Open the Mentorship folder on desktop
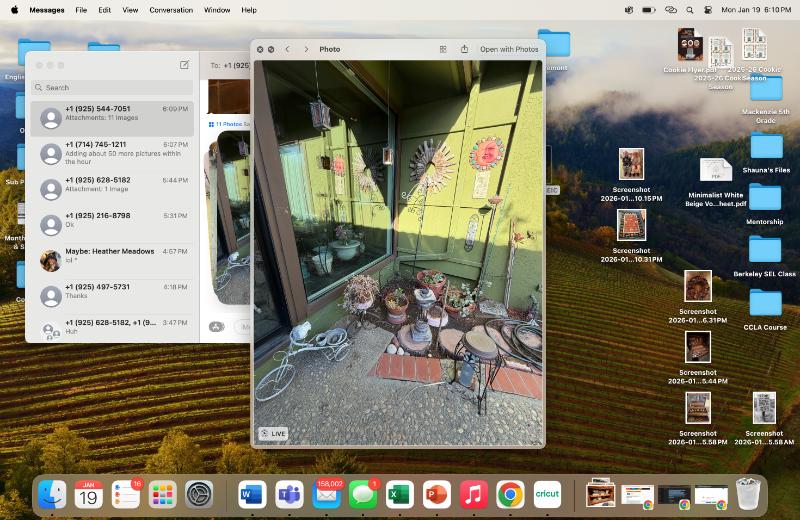This screenshot has height=520, width=800. point(765,199)
